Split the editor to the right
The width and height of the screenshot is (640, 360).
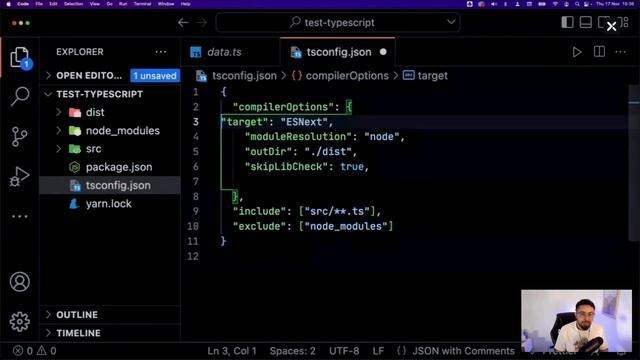599,52
